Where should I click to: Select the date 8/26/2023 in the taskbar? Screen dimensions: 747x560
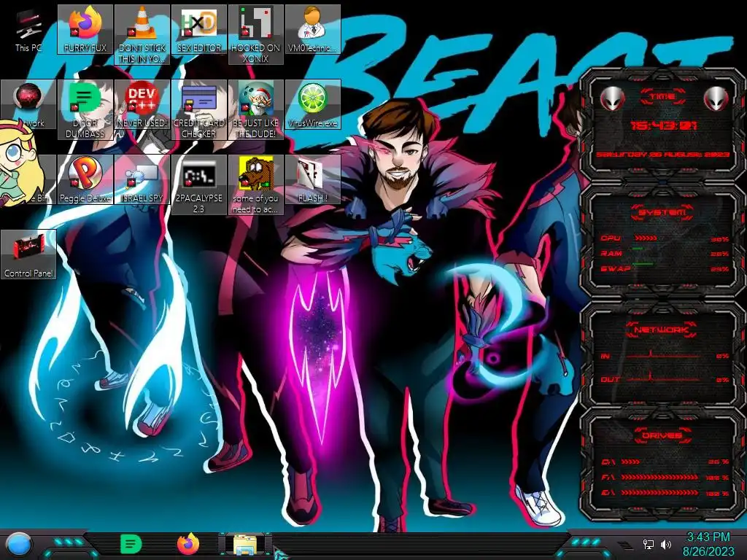(x=708, y=551)
